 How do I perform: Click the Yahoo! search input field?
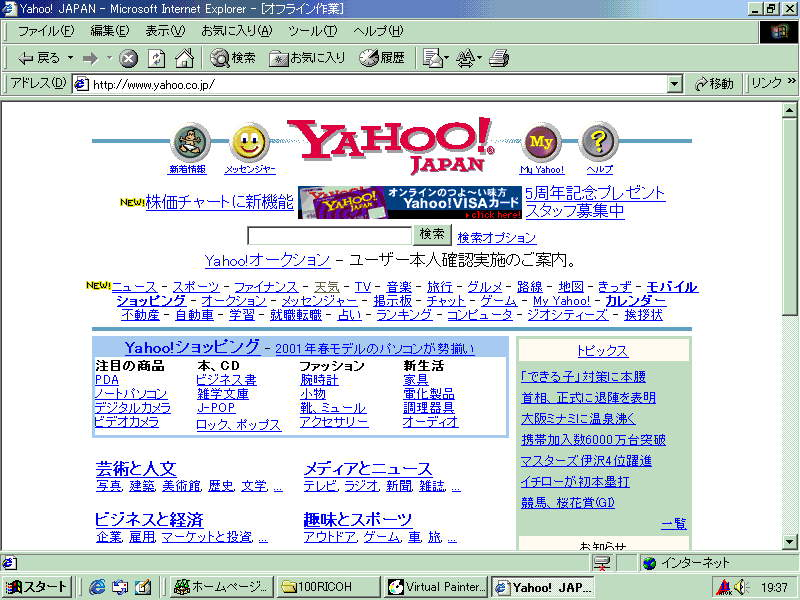point(330,236)
